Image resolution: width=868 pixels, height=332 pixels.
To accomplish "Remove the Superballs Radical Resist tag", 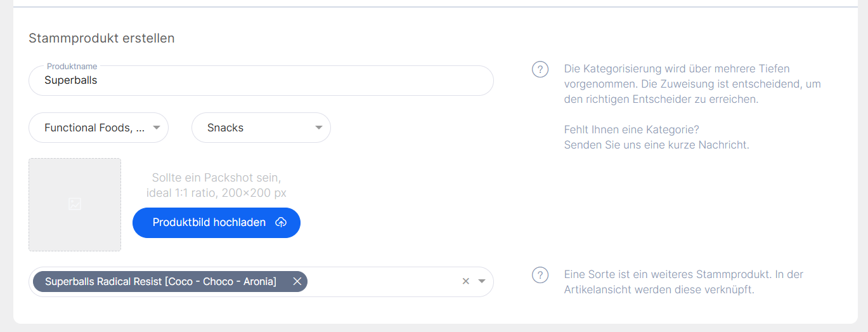I will click(297, 281).
